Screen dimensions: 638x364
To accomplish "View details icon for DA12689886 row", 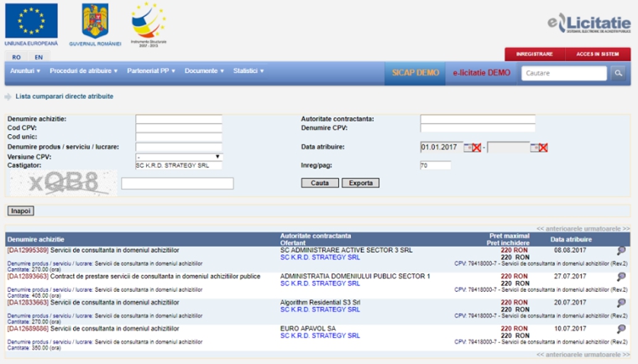I will point(621,329).
